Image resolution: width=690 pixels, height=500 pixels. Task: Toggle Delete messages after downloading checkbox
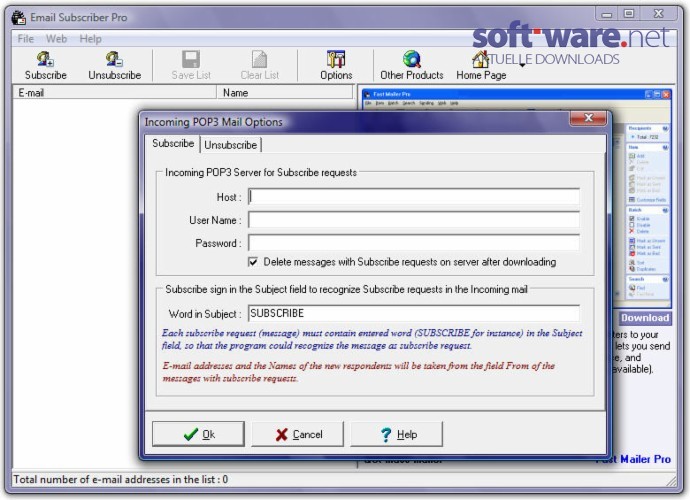(x=253, y=262)
